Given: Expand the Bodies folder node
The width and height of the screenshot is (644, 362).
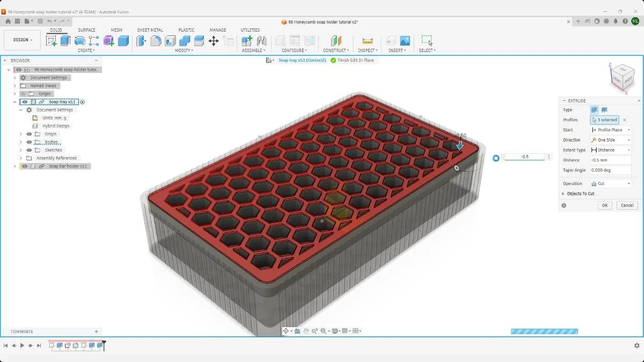Looking at the screenshot, I should (x=21, y=142).
